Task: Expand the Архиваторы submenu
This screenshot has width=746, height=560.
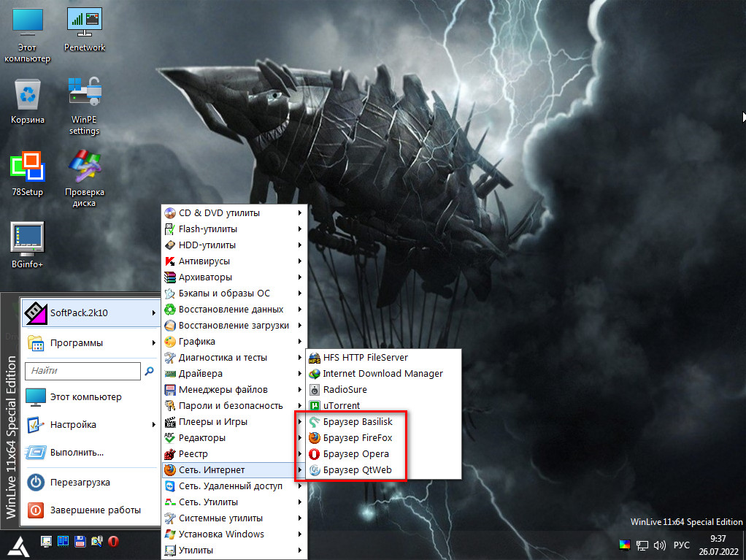Action: pos(234,277)
